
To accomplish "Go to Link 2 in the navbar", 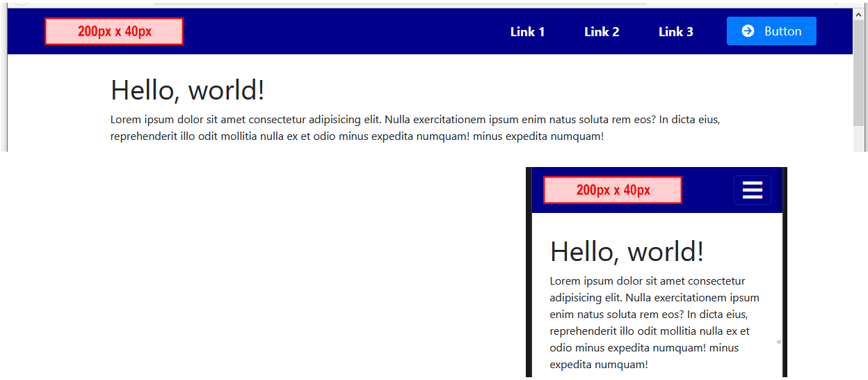I will click(x=601, y=32).
